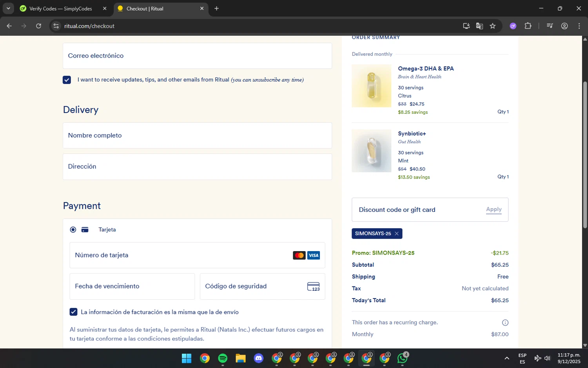Click the Synbiotic+ product title
Viewport: 588px width, 368px height.
(412, 134)
